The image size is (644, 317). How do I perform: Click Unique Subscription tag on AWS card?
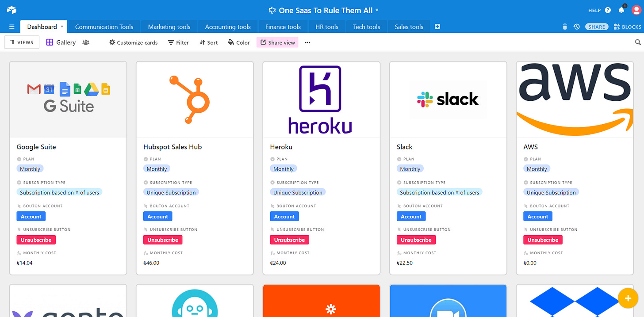coord(551,192)
